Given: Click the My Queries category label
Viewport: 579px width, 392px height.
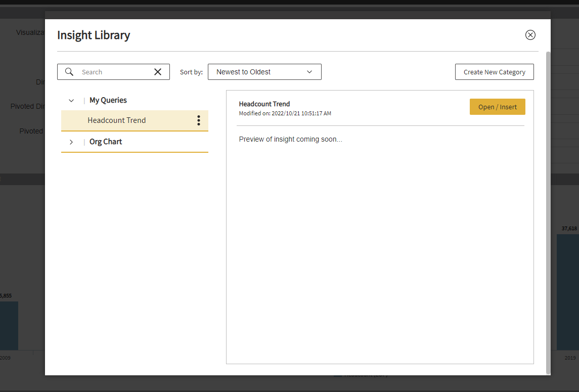Looking at the screenshot, I should [108, 100].
